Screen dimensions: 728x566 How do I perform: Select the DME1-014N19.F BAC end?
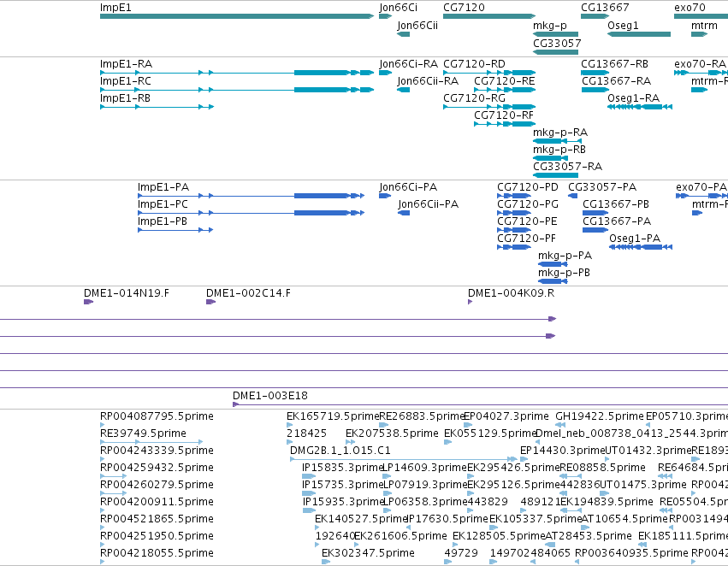89,302
